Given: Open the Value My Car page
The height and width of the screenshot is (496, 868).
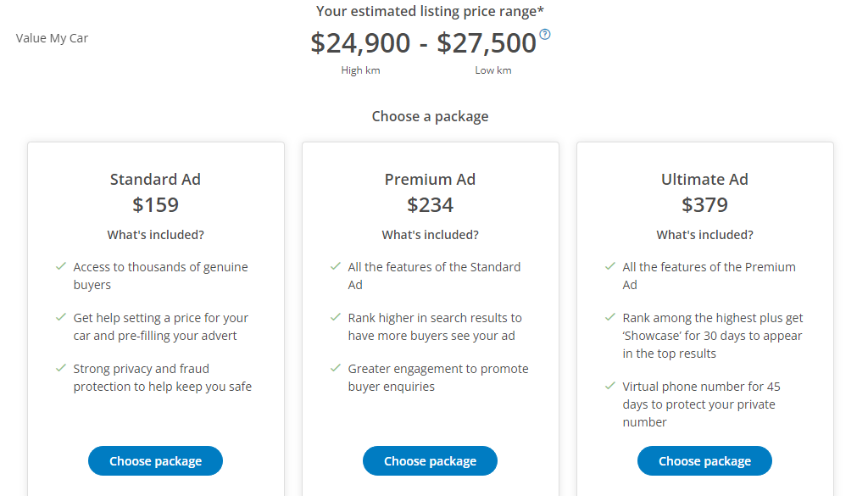Looking at the screenshot, I should click(x=52, y=37).
